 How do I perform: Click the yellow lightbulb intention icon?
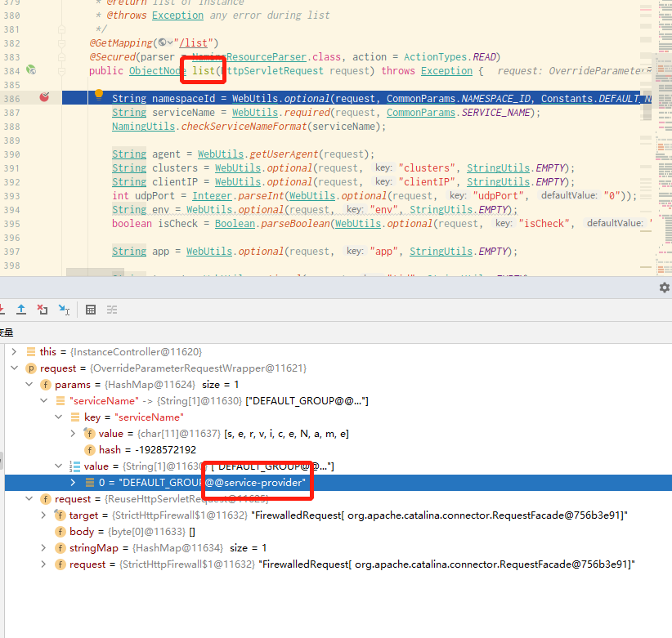[x=99, y=94]
